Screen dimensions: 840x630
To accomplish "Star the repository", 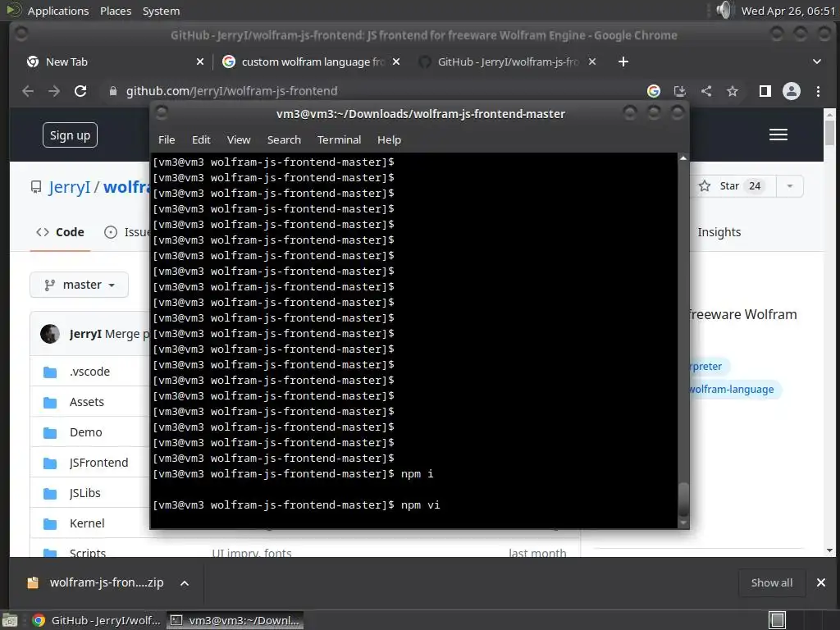I will (731, 186).
